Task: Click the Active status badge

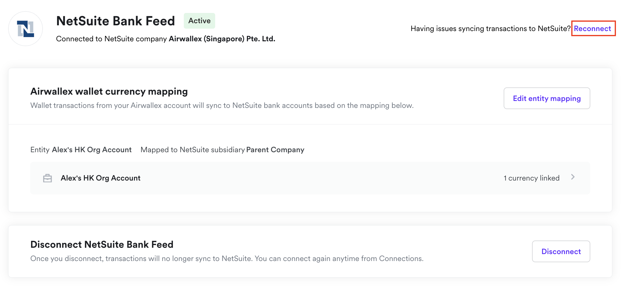Action: (x=199, y=21)
